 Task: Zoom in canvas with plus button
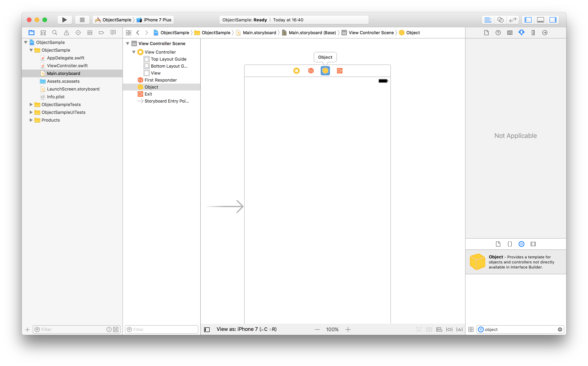348,329
